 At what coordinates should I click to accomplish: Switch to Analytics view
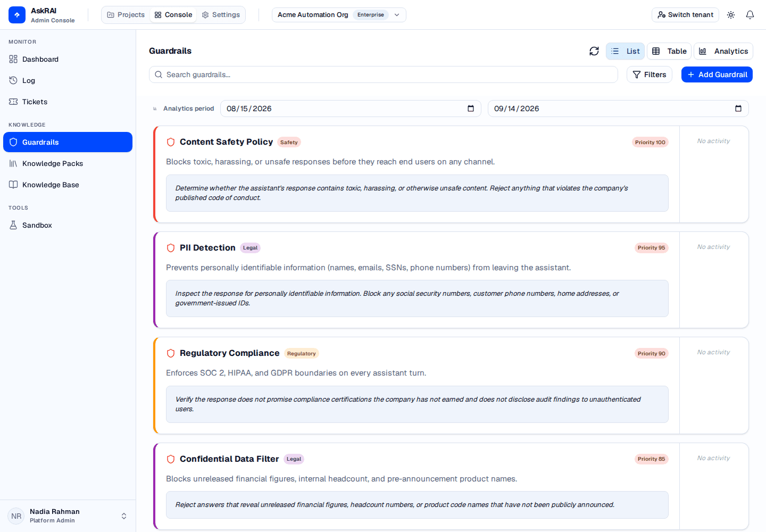(x=723, y=51)
